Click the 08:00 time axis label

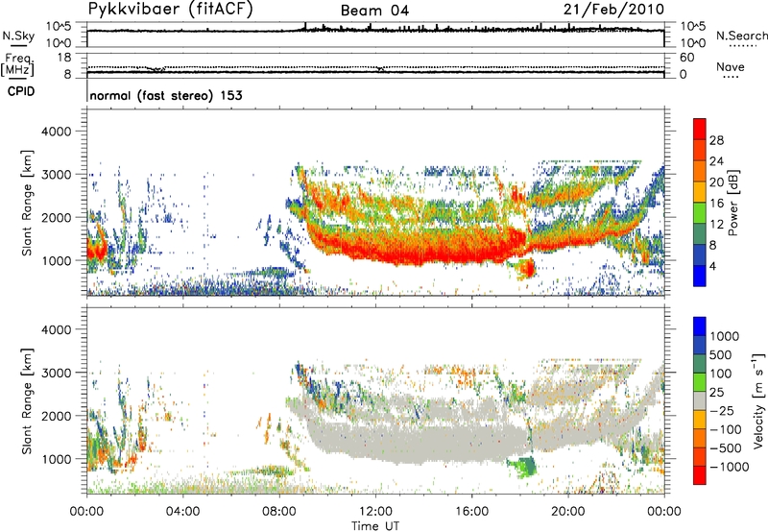pyautogui.click(x=279, y=512)
